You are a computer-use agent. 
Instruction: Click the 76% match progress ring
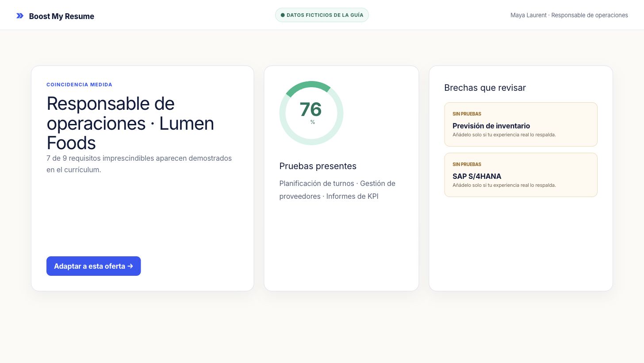(311, 113)
